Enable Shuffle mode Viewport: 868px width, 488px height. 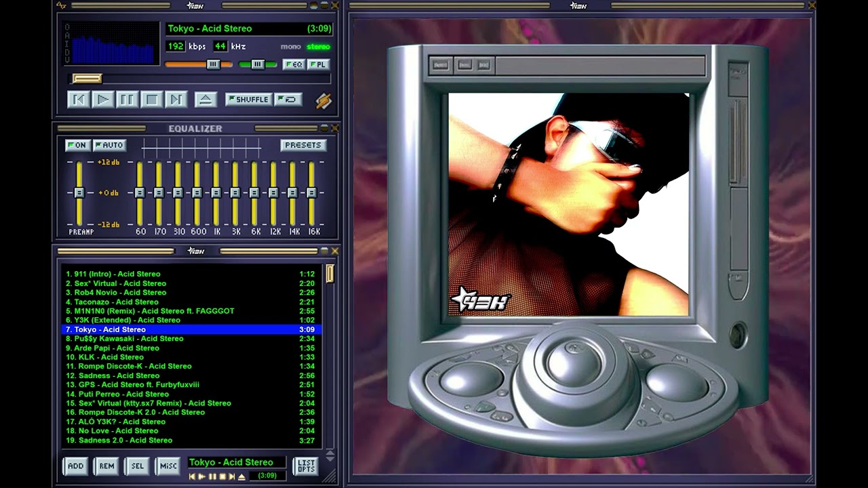pos(249,99)
